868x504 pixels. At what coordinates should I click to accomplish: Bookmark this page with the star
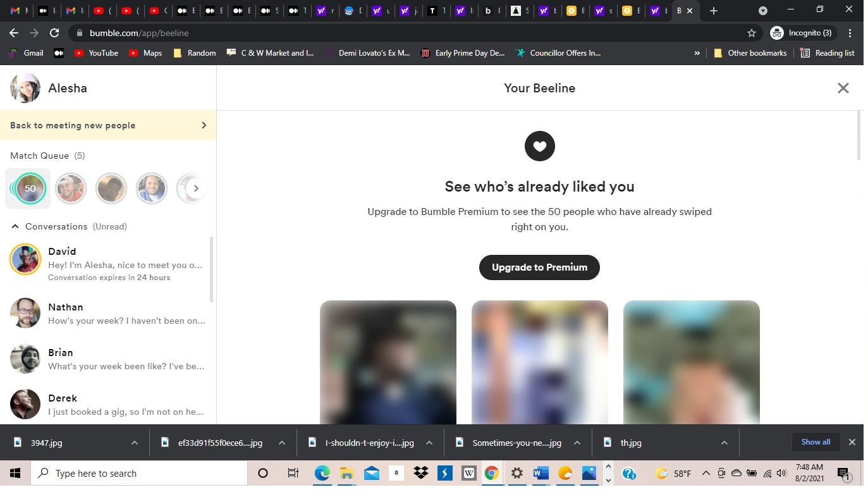click(752, 33)
